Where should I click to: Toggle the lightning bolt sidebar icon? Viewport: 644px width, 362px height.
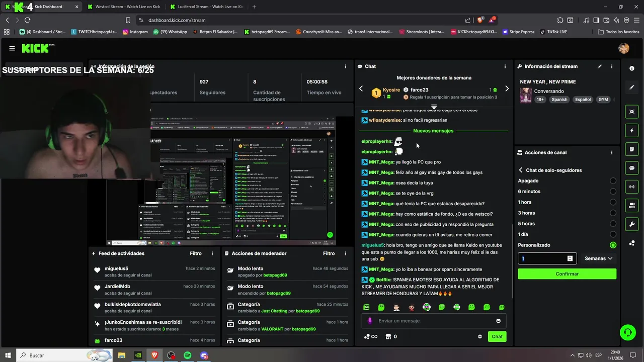[x=632, y=131]
